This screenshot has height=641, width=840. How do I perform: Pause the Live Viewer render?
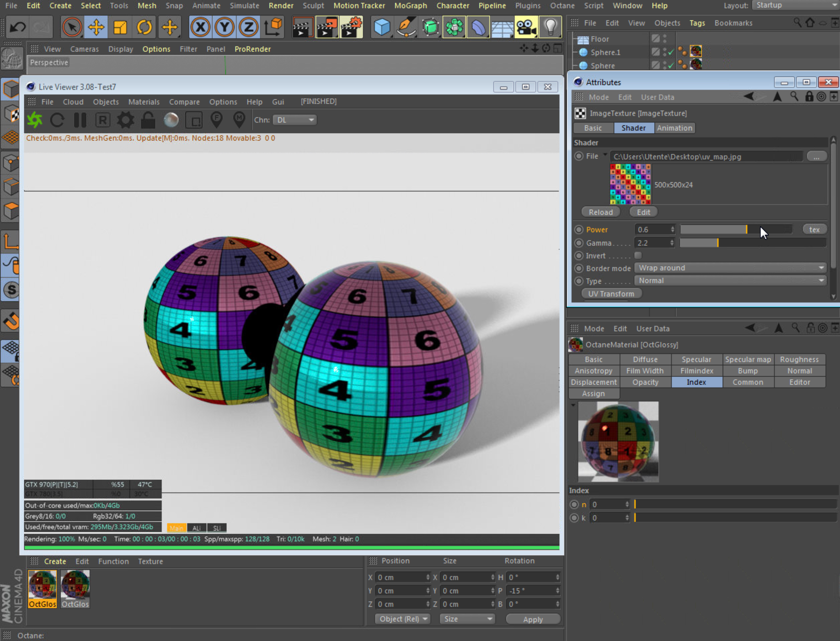[x=80, y=120]
